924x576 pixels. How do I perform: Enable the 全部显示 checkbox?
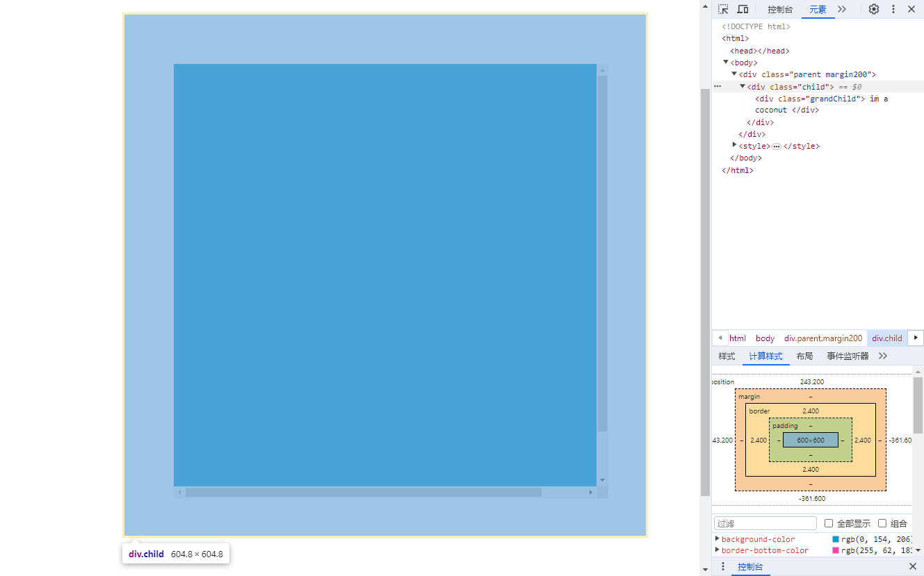click(829, 523)
